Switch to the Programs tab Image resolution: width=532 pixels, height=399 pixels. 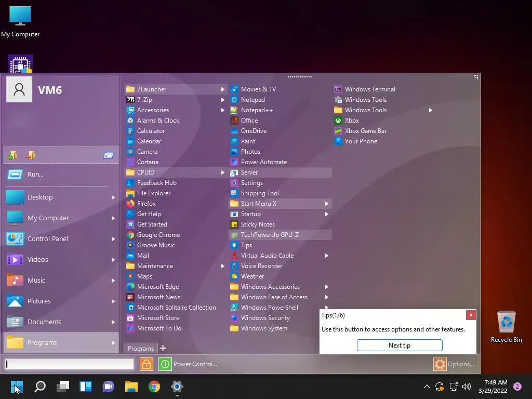[x=141, y=349]
